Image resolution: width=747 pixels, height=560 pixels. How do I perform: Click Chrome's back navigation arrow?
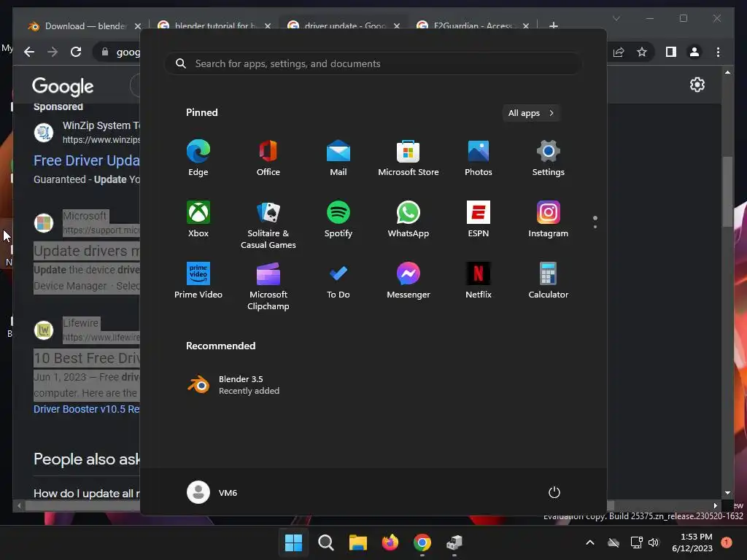[x=29, y=52]
